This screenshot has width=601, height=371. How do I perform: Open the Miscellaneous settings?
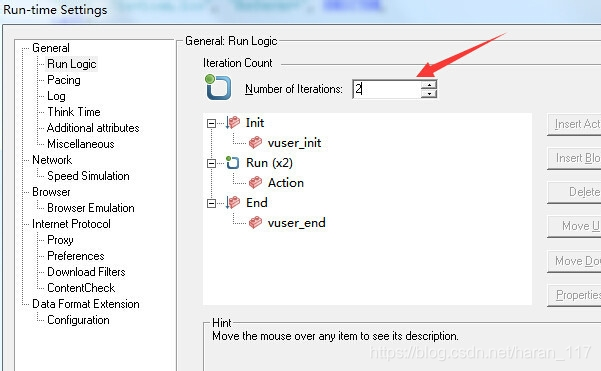point(81,144)
